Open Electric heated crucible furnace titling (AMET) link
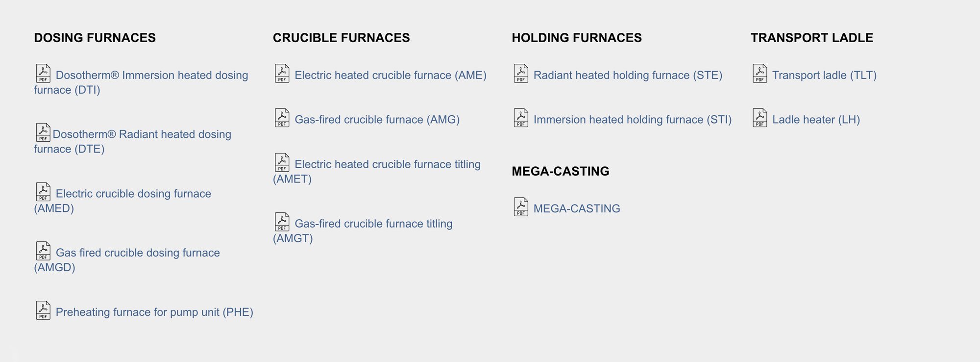Screen dimensions: 980x362 pos(377,171)
